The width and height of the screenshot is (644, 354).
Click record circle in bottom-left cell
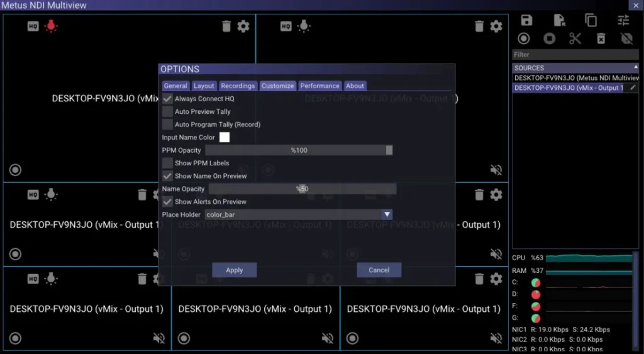[15, 338]
